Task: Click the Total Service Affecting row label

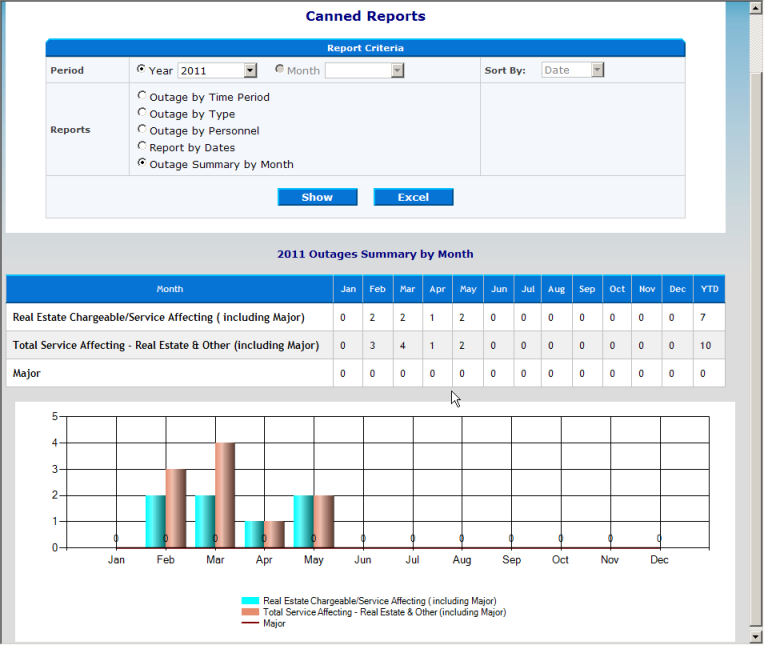Action: pos(166,345)
